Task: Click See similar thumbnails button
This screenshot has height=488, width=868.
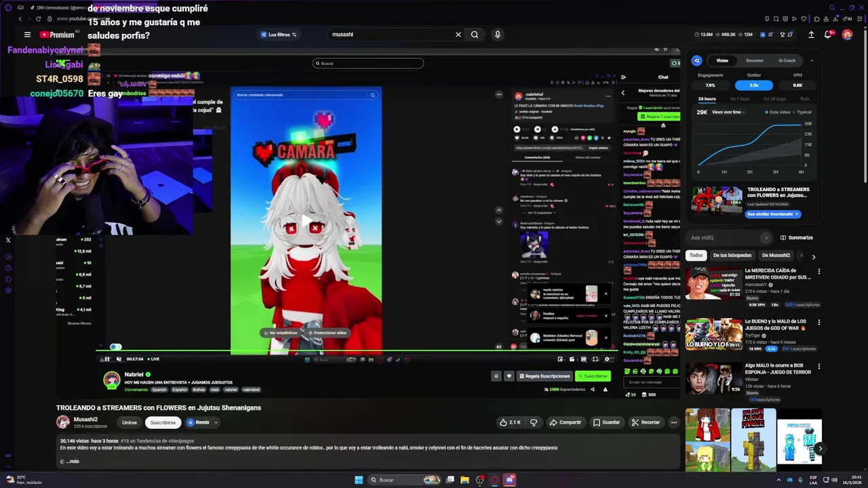Action: (x=773, y=214)
